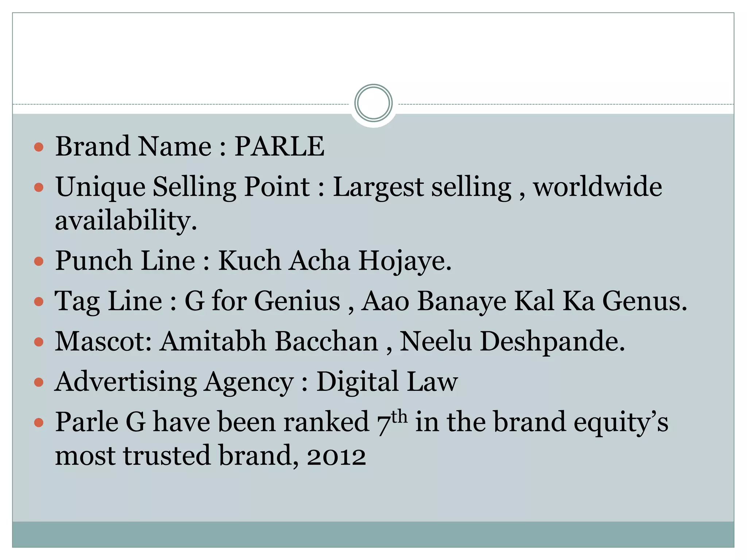Click the bullet beside Advertising Agency
Screen dimensions: 747x560
pyautogui.click(x=39, y=382)
